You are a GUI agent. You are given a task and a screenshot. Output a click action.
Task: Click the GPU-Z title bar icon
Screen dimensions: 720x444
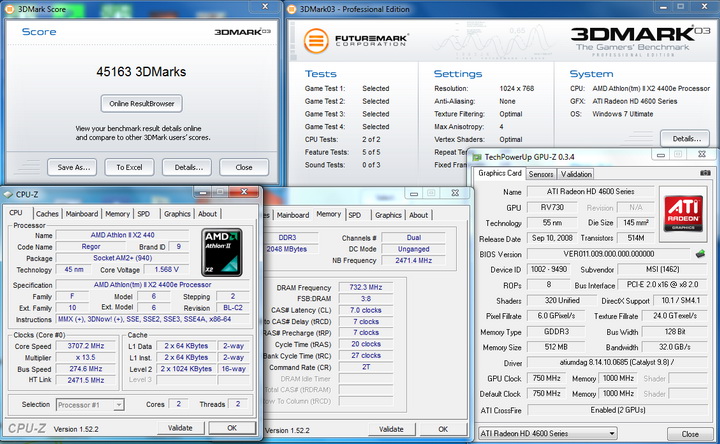click(477, 157)
